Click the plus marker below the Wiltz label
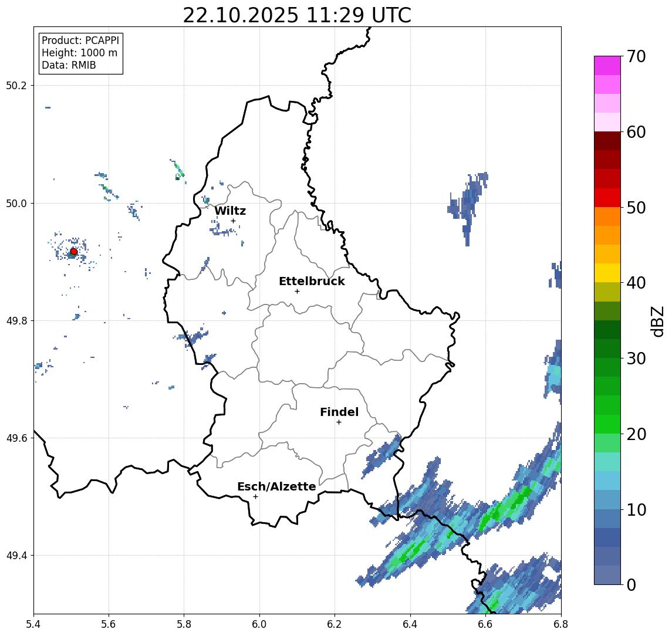The image size is (672, 636). [x=233, y=221]
